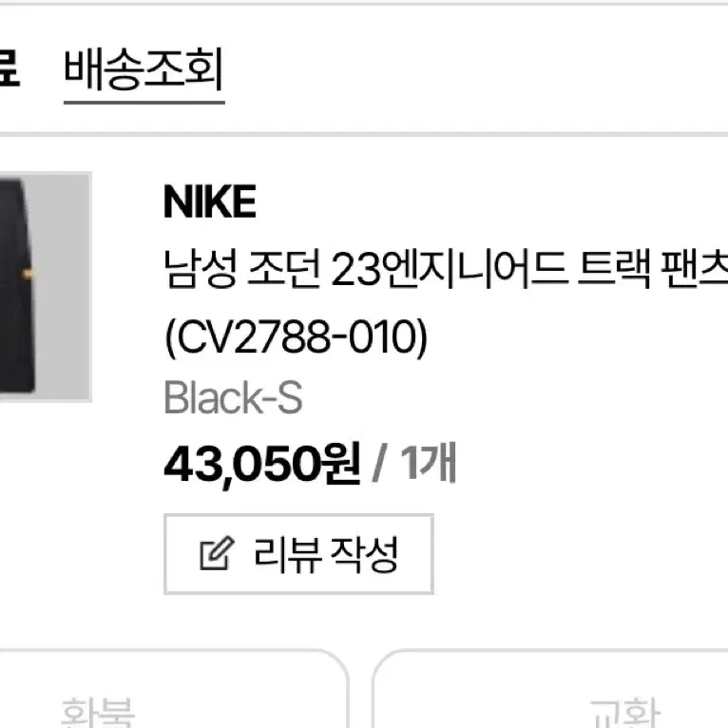
Task: Click the 작성 word in review button
Action: 364,554
